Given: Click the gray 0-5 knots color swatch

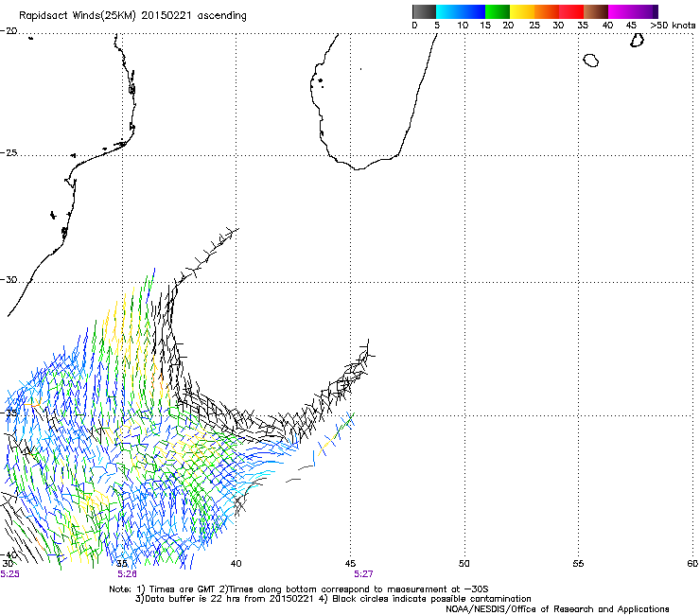Looking at the screenshot, I should click(x=424, y=11).
